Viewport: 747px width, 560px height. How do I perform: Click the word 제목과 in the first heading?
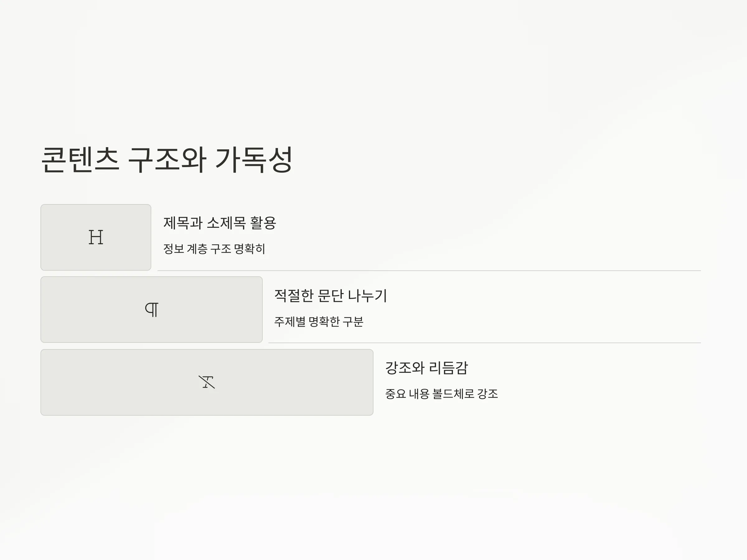[x=183, y=223]
